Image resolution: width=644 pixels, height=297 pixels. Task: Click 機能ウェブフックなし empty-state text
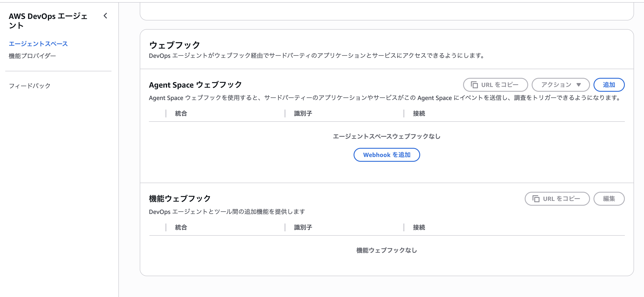click(386, 250)
